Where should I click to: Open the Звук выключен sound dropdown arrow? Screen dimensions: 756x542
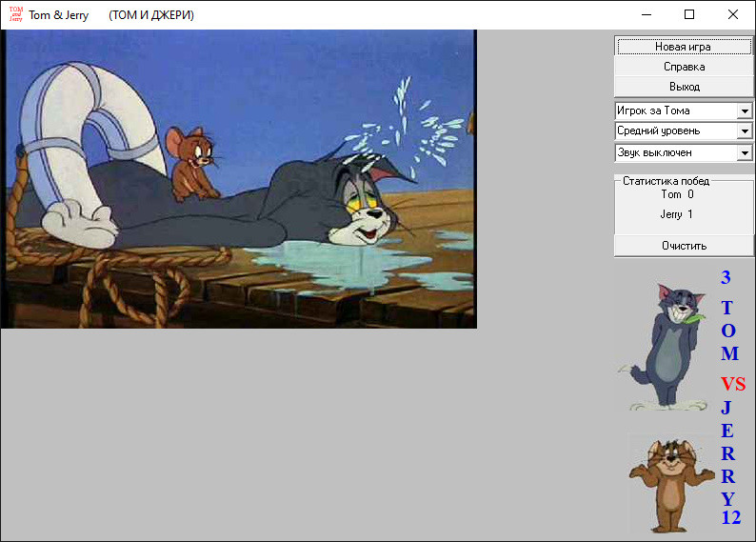click(745, 152)
